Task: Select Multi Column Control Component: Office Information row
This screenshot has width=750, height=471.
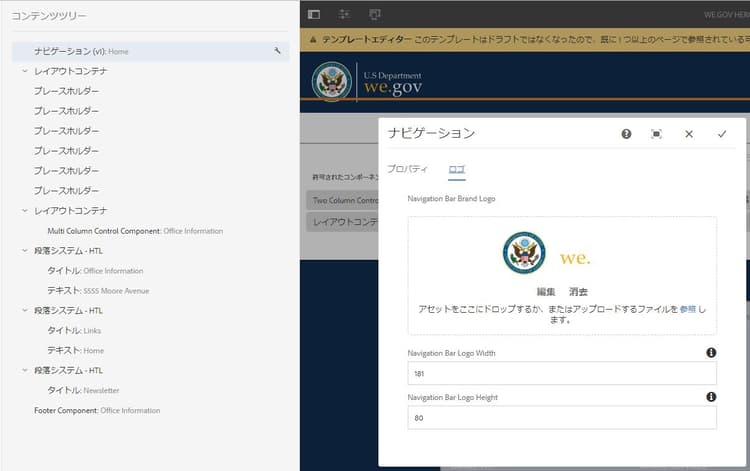Action: click(135, 230)
